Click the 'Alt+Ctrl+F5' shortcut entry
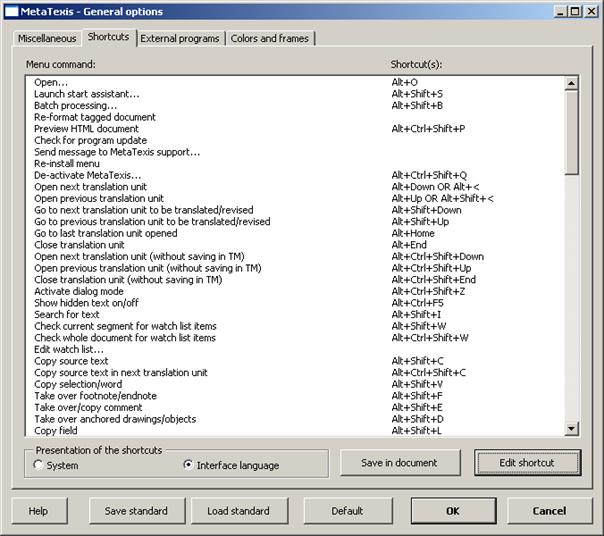604x536 pixels. [418, 302]
